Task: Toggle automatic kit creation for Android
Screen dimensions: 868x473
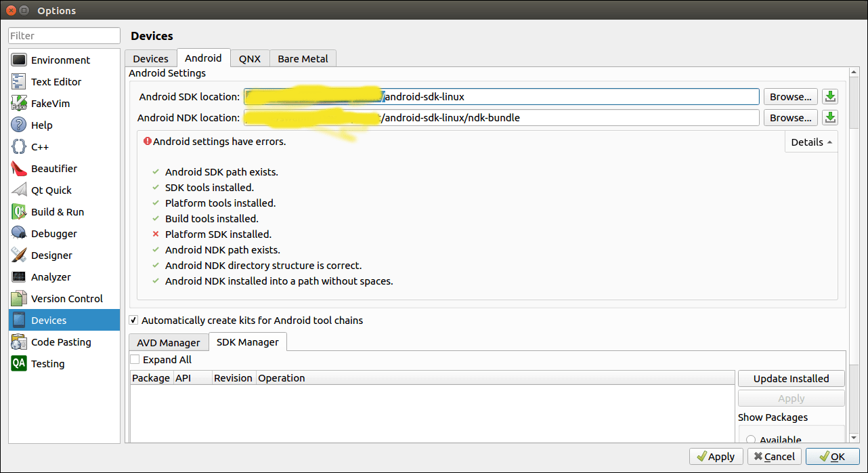Action: pos(134,321)
